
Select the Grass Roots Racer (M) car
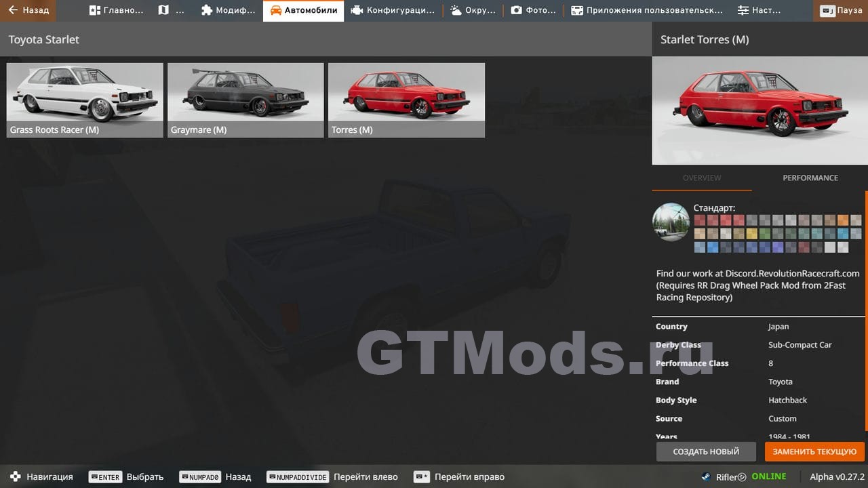click(x=85, y=100)
